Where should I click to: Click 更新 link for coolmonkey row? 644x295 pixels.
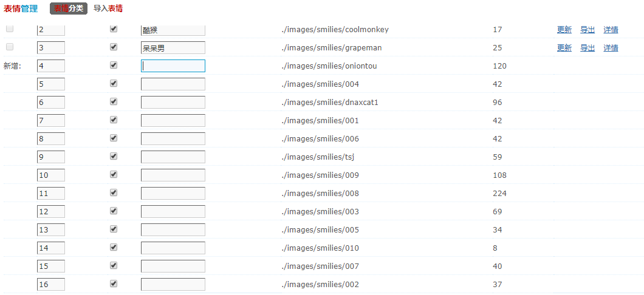[564, 30]
